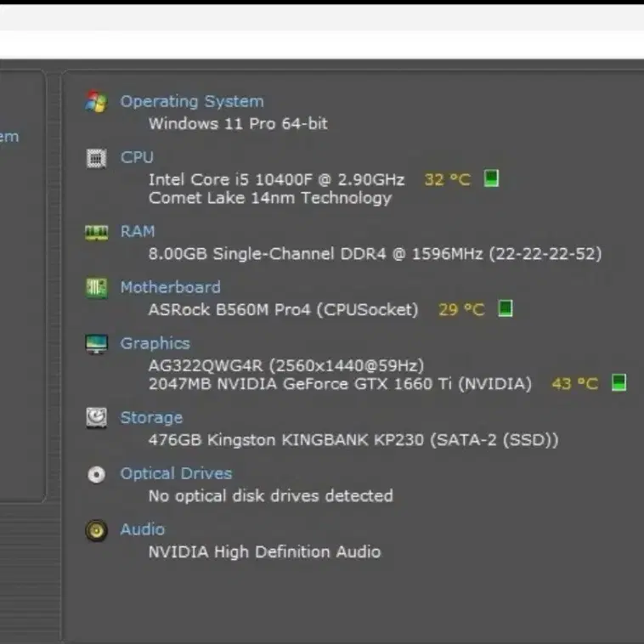Select No optical disk drives detected text
Image resolution: width=644 pixels, height=644 pixels.
pyautogui.click(x=271, y=496)
